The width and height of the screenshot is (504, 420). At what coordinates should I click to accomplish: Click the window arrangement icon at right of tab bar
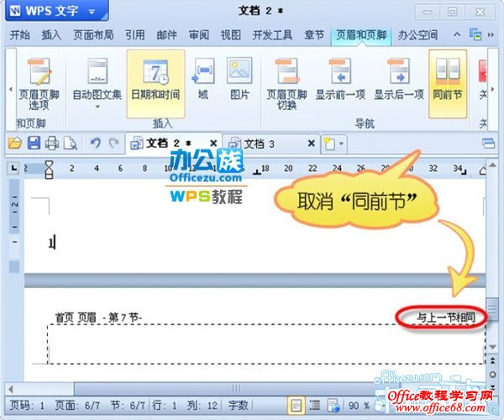coord(488,144)
